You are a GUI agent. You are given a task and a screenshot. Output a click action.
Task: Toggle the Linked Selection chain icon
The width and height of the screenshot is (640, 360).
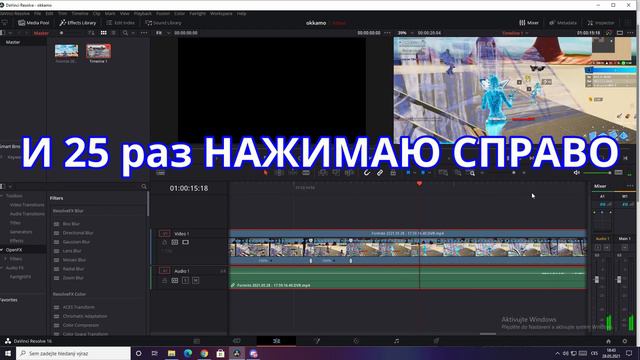(380, 173)
